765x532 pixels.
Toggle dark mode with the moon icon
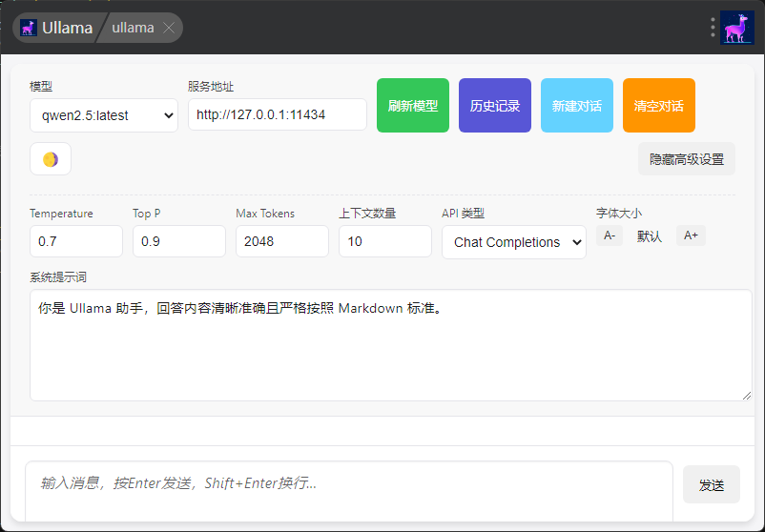(x=51, y=159)
